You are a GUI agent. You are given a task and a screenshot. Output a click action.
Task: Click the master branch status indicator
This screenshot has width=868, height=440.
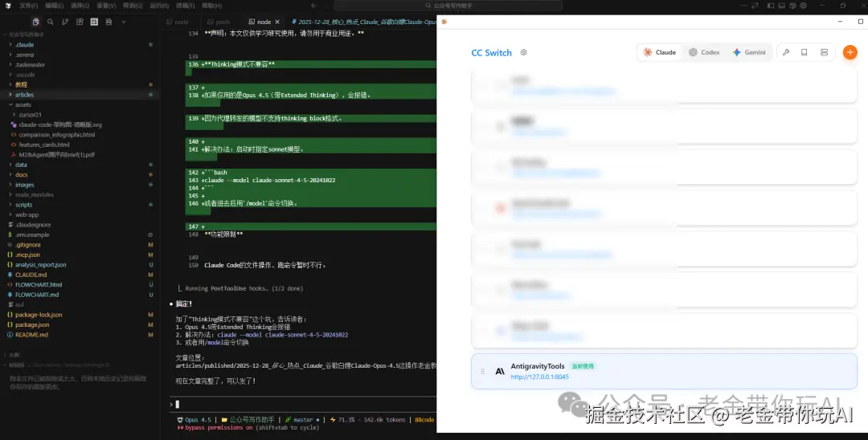pos(302,420)
